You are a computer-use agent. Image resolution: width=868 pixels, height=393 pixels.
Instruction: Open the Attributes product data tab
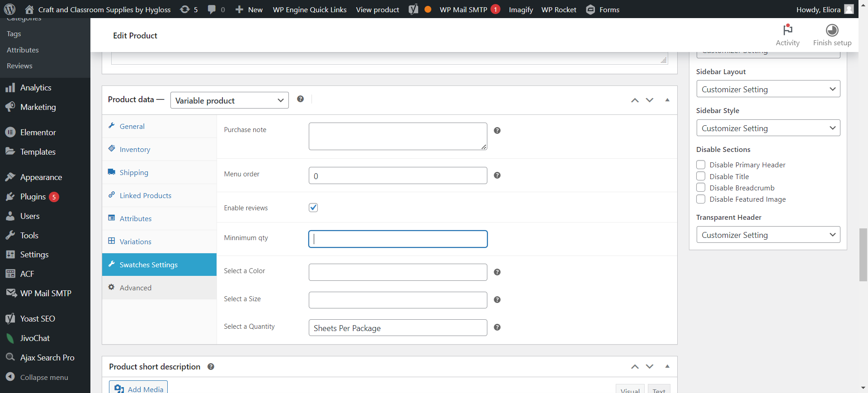coord(159,218)
